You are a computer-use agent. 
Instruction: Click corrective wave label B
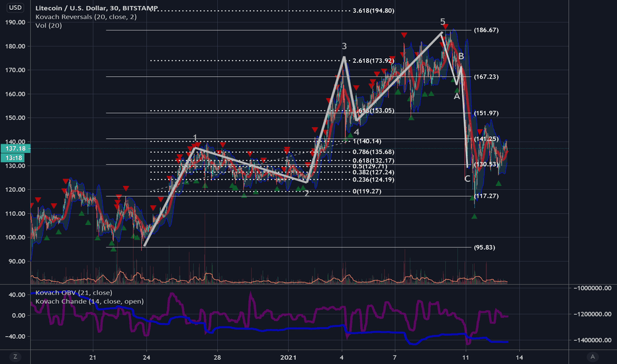[461, 56]
